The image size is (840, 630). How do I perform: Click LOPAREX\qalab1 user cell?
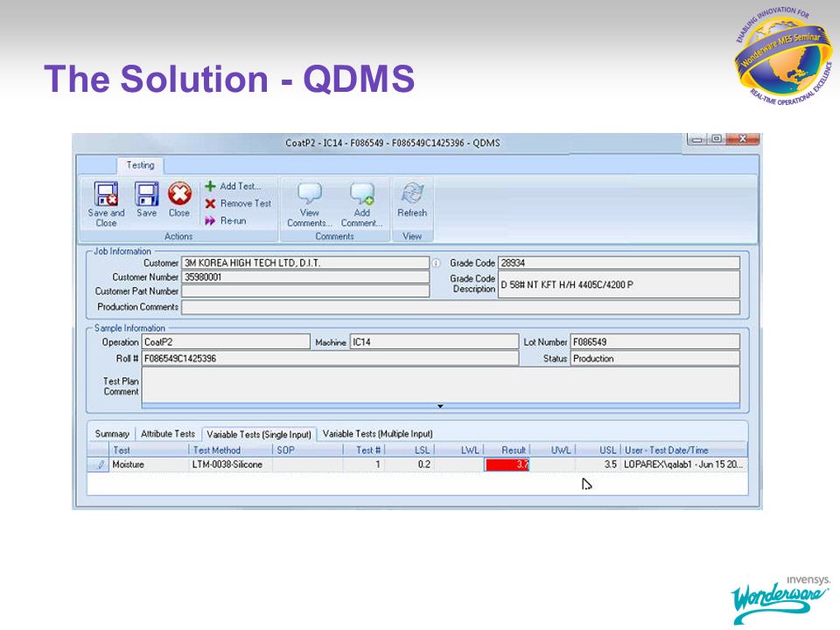click(684, 465)
